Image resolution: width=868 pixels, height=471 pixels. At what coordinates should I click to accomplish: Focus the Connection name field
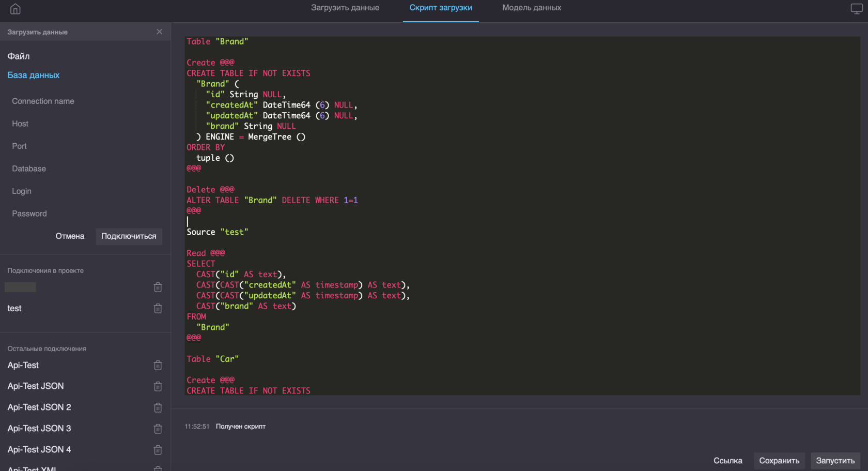(85, 101)
